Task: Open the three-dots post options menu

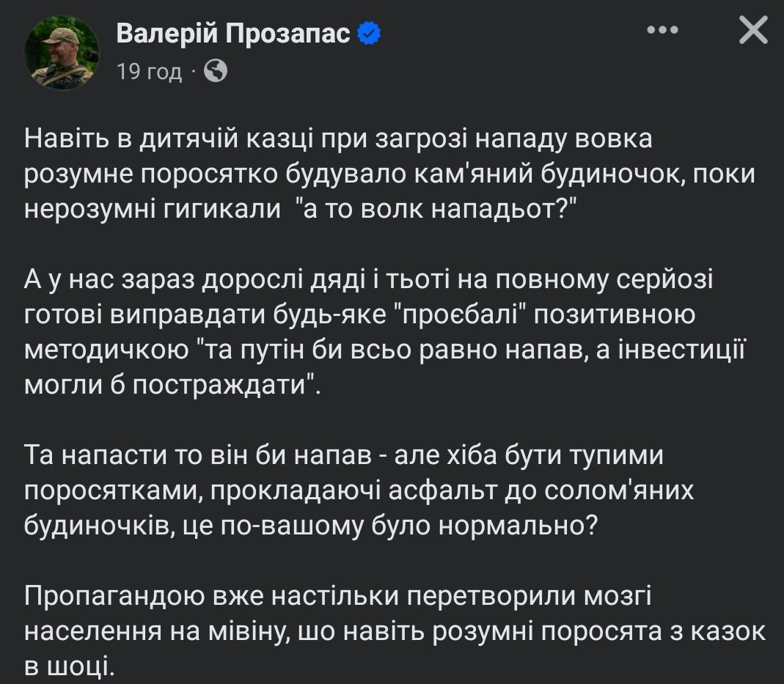Action: coord(665,31)
